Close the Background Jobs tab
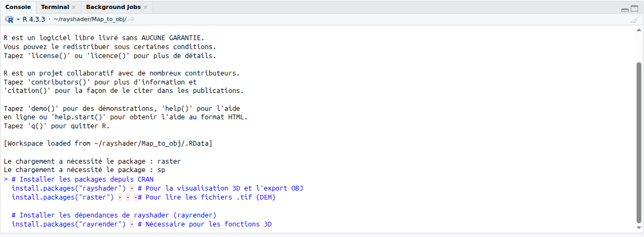This screenshot has width=644, height=237. click(145, 7)
